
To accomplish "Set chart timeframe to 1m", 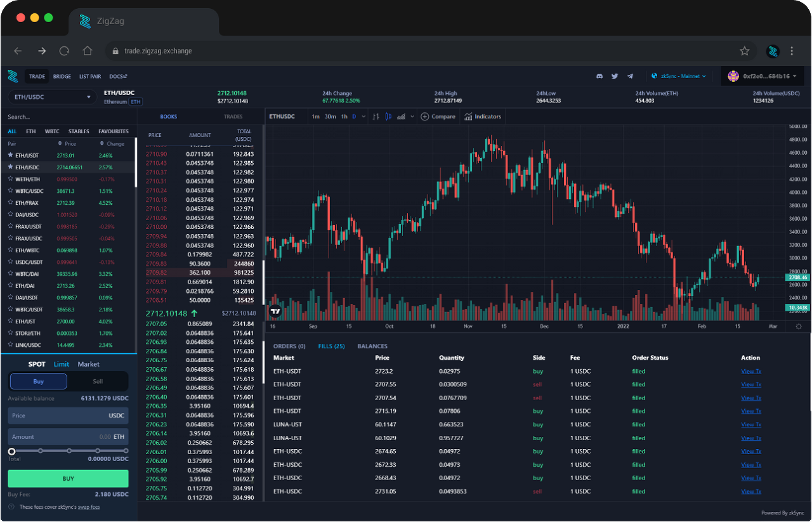I will point(315,116).
